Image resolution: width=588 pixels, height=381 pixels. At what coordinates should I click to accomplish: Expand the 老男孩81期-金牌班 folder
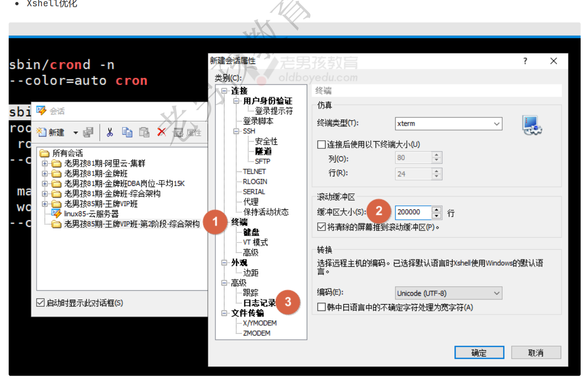[x=45, y=173]
